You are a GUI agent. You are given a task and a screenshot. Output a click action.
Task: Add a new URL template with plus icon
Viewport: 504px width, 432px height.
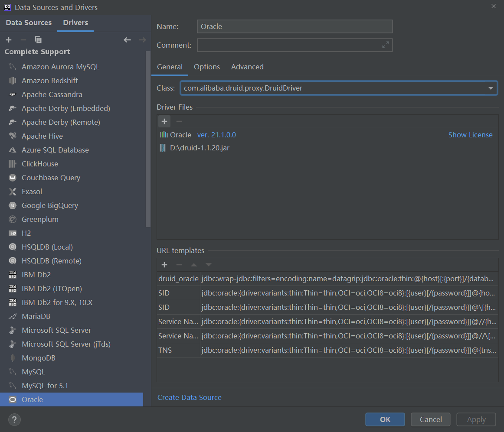[x=164, y=265]
